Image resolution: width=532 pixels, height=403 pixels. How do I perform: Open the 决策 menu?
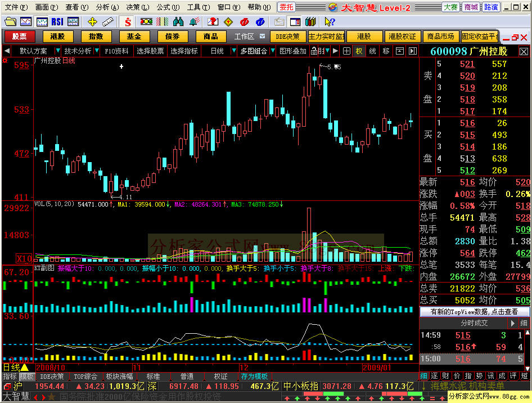[x=138, y=7]
